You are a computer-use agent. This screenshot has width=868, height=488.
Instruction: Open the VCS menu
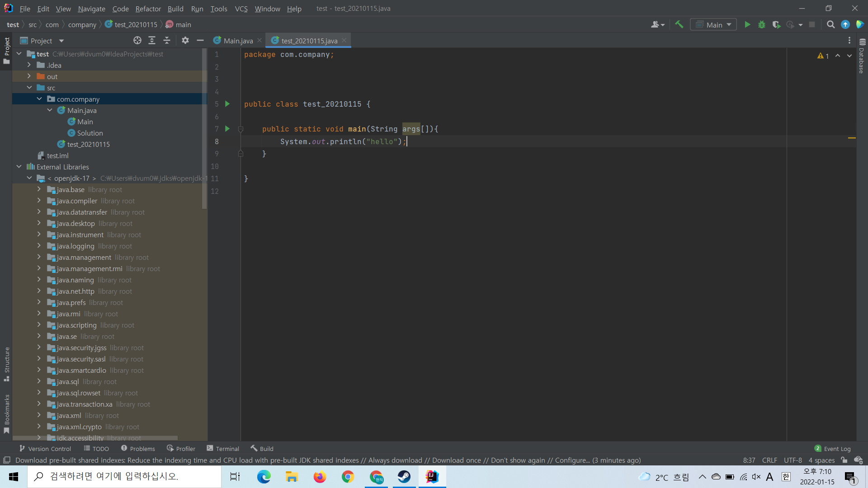241,9
